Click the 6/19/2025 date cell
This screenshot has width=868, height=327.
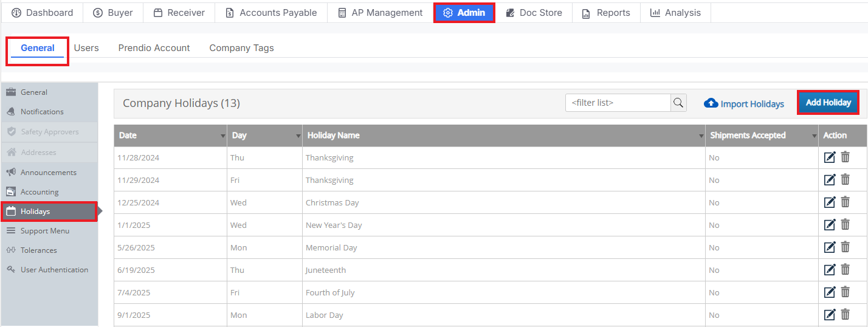point(170,270)
